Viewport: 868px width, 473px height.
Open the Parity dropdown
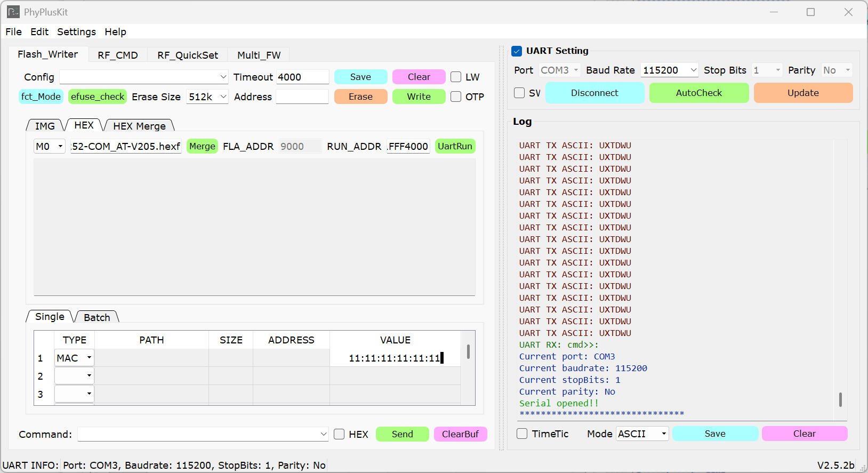click(837, 70)
